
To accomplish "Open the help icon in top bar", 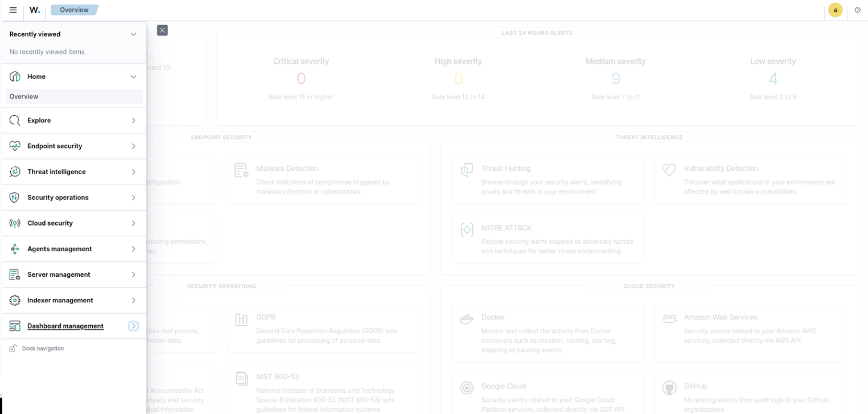I will point(857,10).
